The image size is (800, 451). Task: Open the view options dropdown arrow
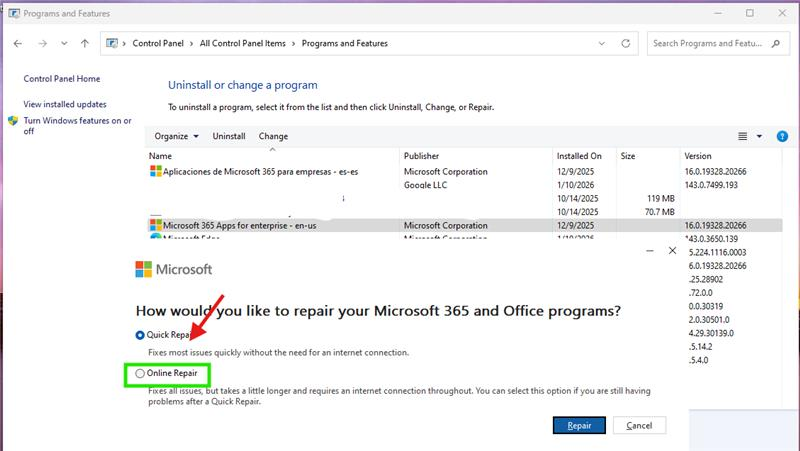[x=759, y=136]
